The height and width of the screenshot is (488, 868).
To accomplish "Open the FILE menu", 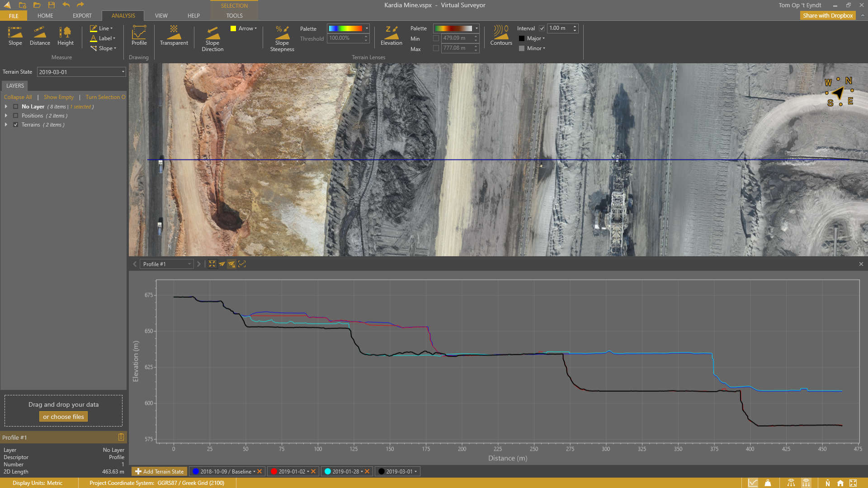I will tap(14, 16).
